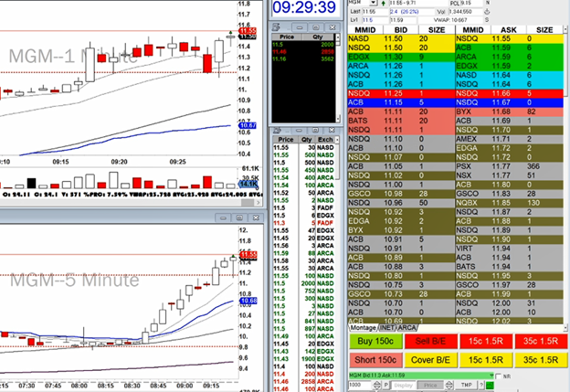Image resolution: width=570 pixels, height=392 pixels.
Task: Click the red 35c 1.5R button
Action: (539, 341)
